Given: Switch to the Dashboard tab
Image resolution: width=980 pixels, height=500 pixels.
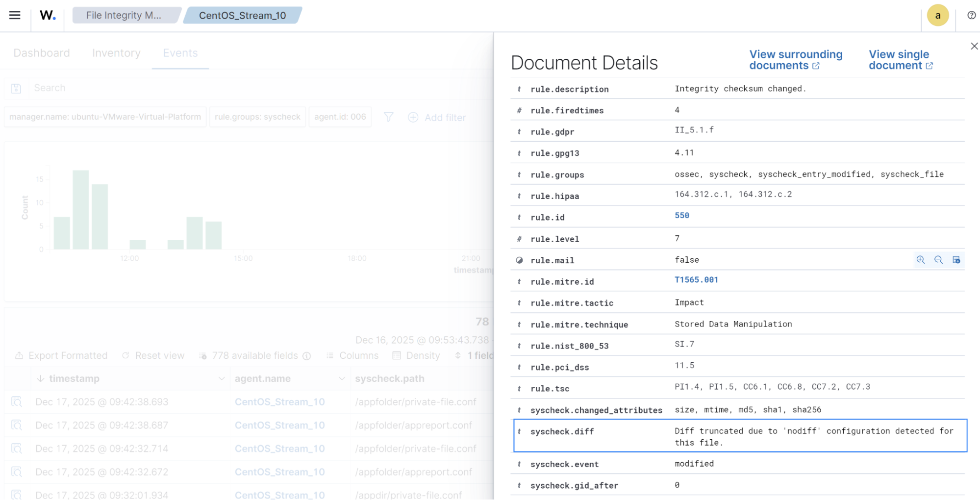Looking at the screenshot, I should (x=42, y=53).
